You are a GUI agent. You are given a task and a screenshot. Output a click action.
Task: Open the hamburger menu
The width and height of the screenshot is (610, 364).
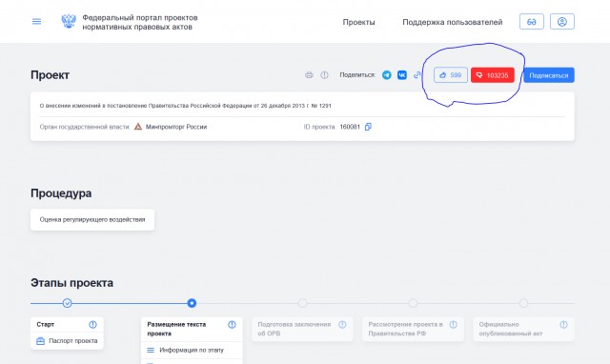(36, 21)
